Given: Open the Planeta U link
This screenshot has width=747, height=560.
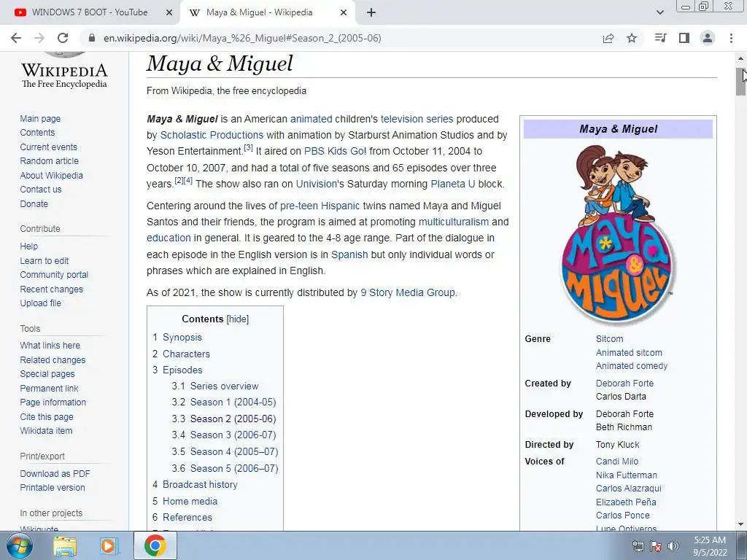Looking at the screenshot, I should [452, 184].
